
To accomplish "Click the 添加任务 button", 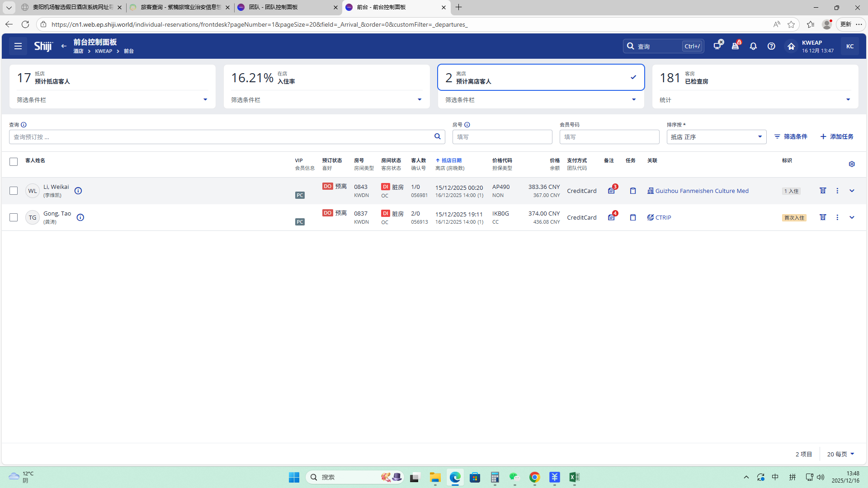I will pos(837,136).
